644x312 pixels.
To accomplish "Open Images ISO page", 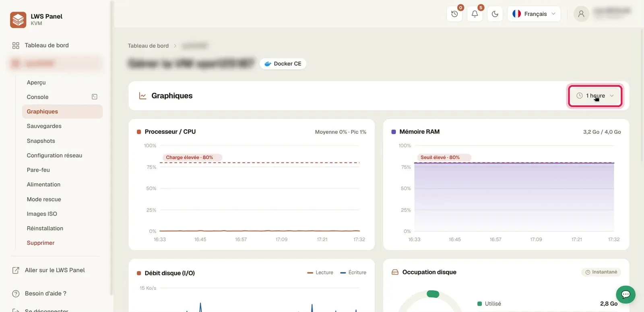I will [42, 214].
